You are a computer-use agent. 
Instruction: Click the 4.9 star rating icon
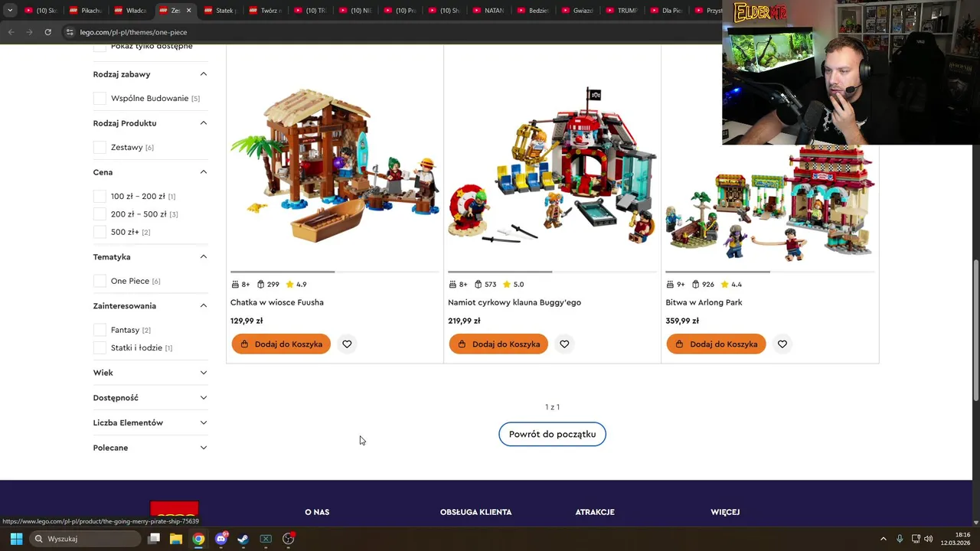[290, 285]
